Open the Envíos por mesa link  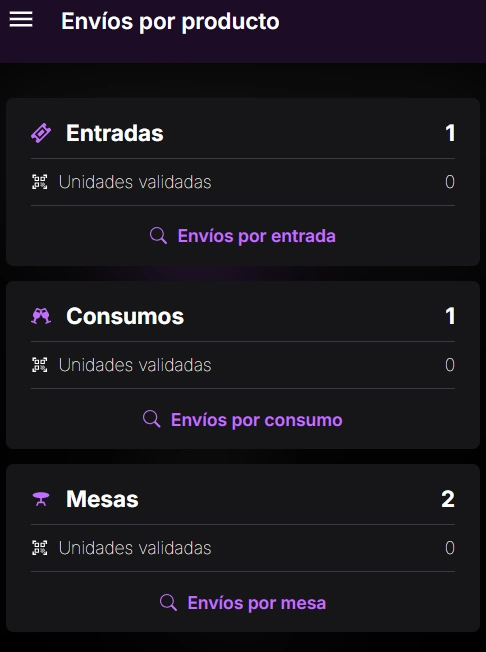point(257,603)
